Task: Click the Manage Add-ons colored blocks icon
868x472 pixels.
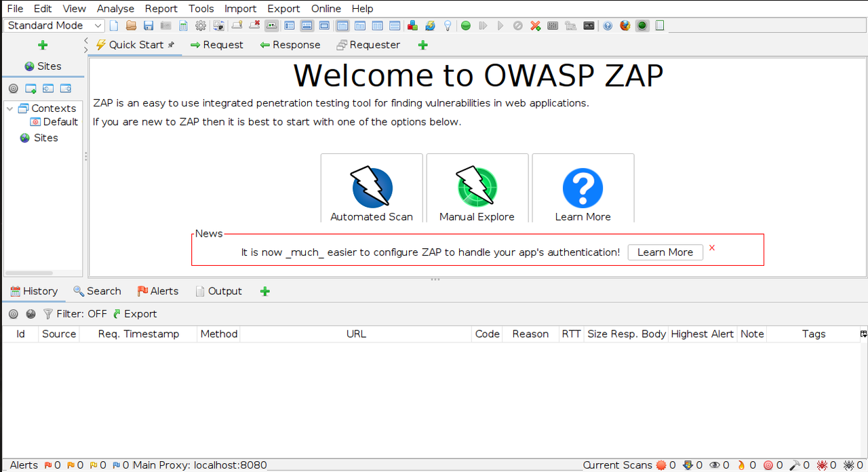Action: [x=412, y=26]
